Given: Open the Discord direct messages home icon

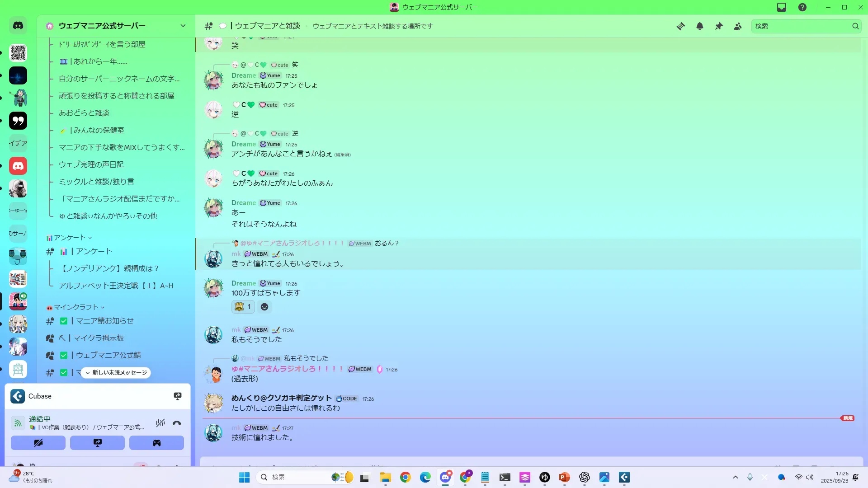Looking at the screenshot, I should pos(18,26).
